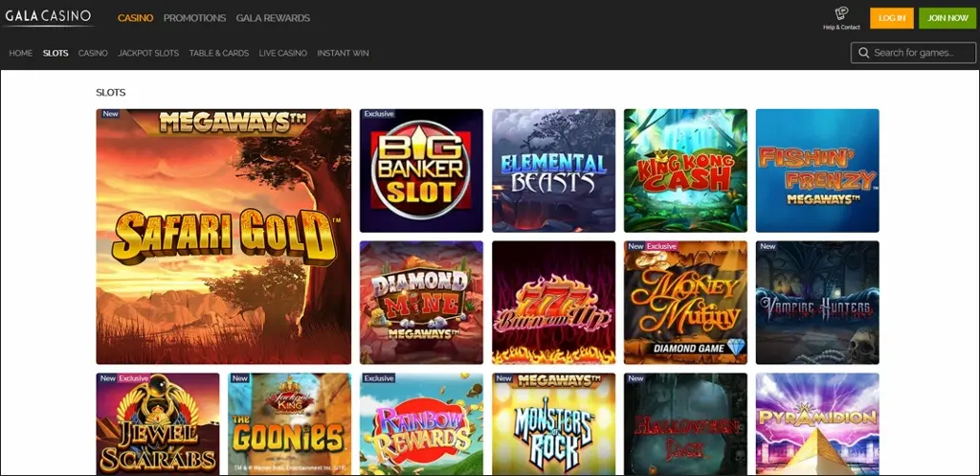Launch the Rainbow Rewards game
Viewport: 980px width, 476px height.
(x=421, y=424)
